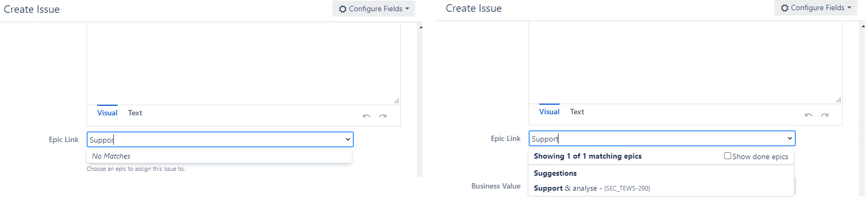Click gear icon in right Configure Fields
The width and height of the screenshot is (868, 204).
(x=785, y=8)
